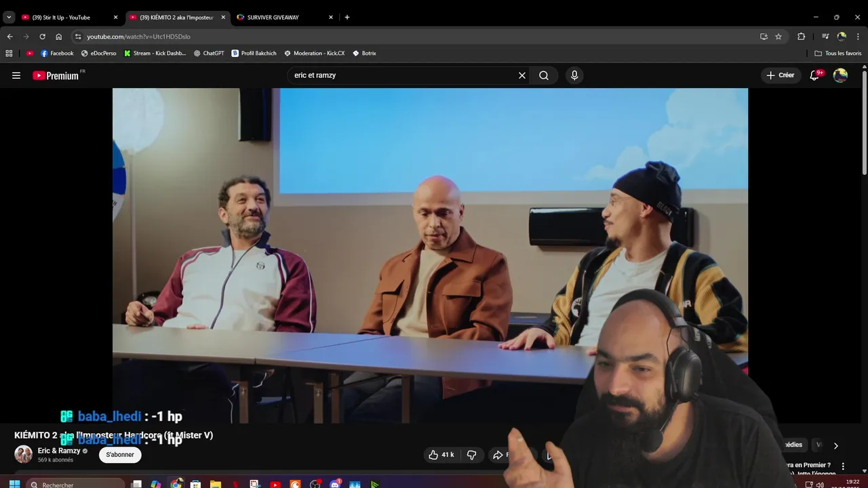Image resolution: width=868 pixels, height=488 pixels.
Task: Install the app from address bar icon
Action: tap(764, 37)
